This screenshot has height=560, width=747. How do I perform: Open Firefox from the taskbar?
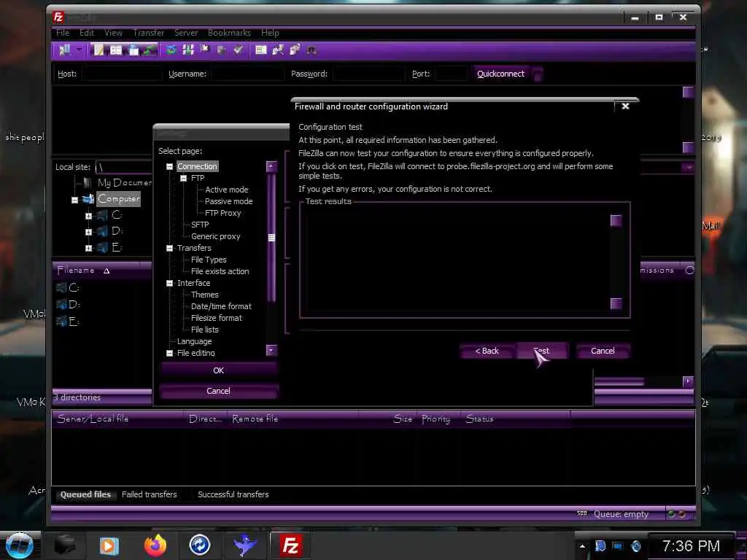[155, 545]
